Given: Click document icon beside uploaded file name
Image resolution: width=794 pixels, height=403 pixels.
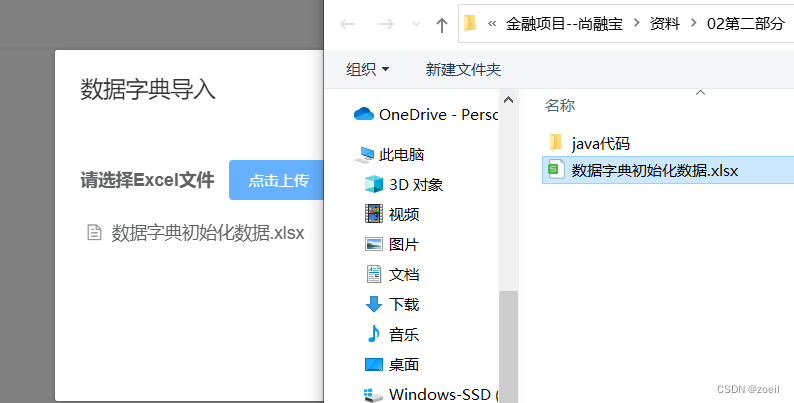Looking at the screenshot, I should pos(94,233).
